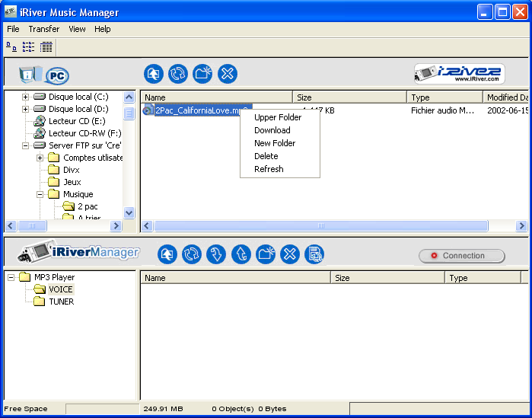Click the download to player arrow icon
532x418 pixels.
tap(216, 254)
